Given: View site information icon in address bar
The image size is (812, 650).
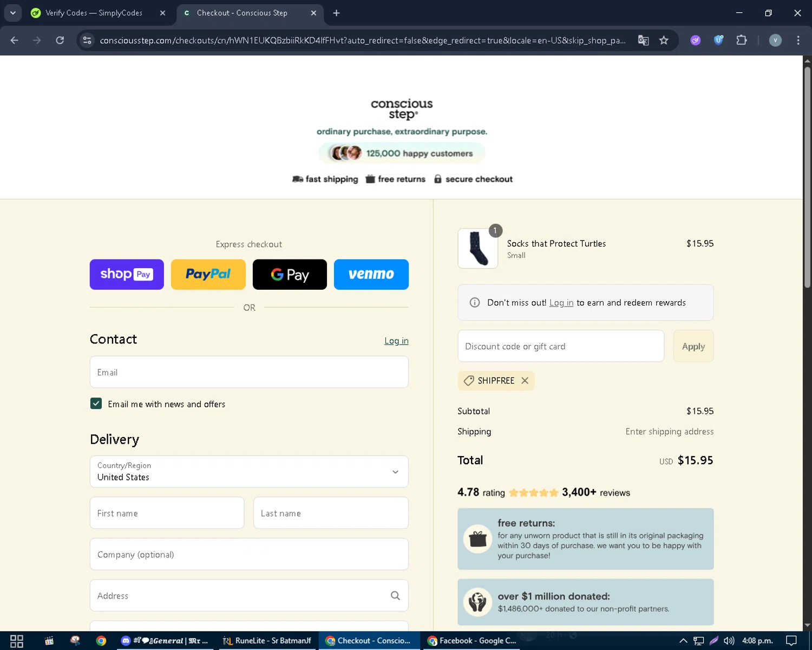Looking at the screenshot, I should pyautogui.click(x=87, y=40).
